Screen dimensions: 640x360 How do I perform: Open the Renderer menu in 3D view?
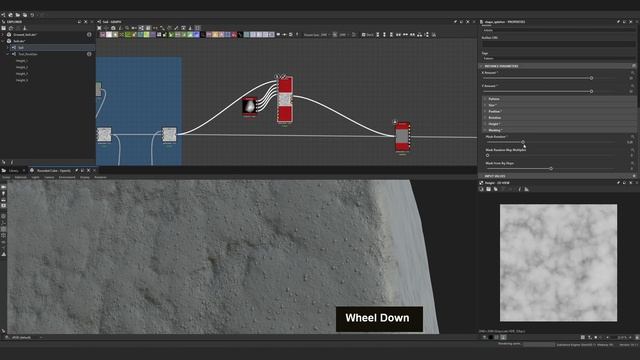click(x=100, y=177)
